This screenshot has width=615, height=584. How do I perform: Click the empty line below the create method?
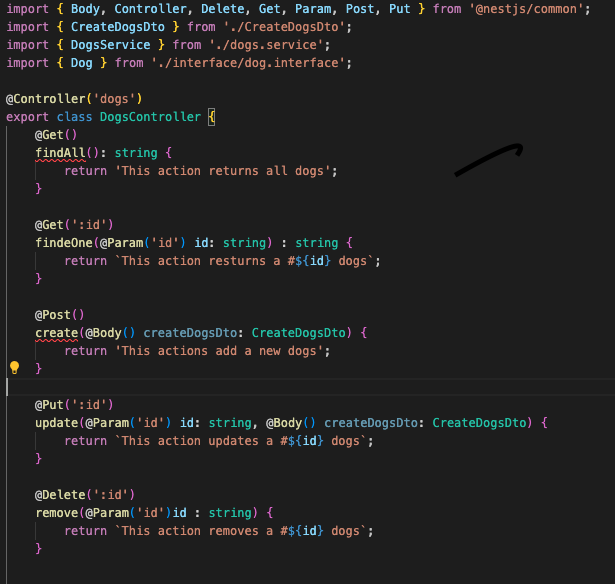pos(310,387)
